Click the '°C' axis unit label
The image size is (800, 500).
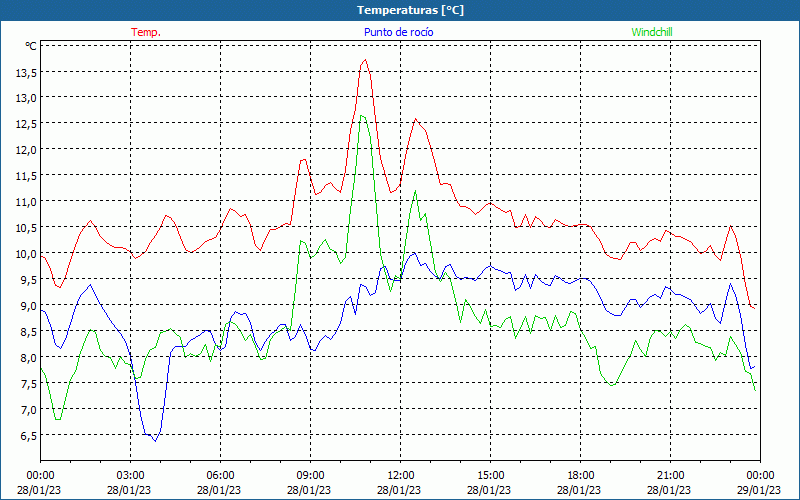pyautogui.click(x=31, y=46)
